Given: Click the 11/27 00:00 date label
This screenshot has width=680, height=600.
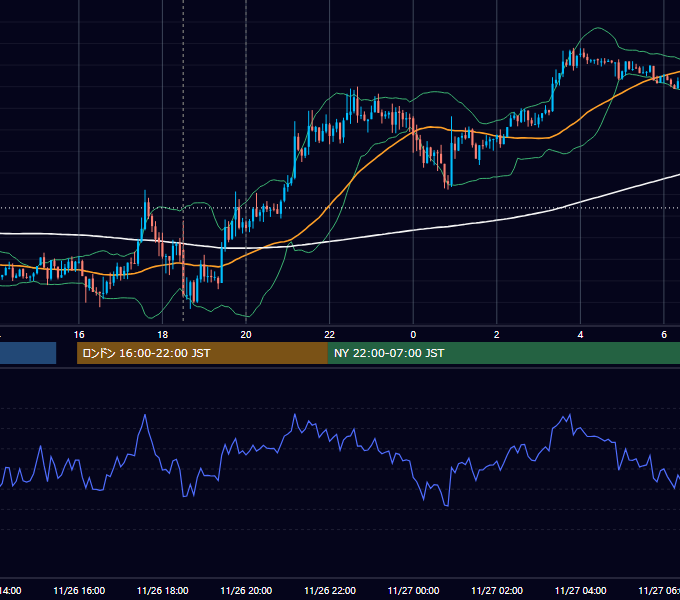Looking at the screenshot, I should 413,591.
